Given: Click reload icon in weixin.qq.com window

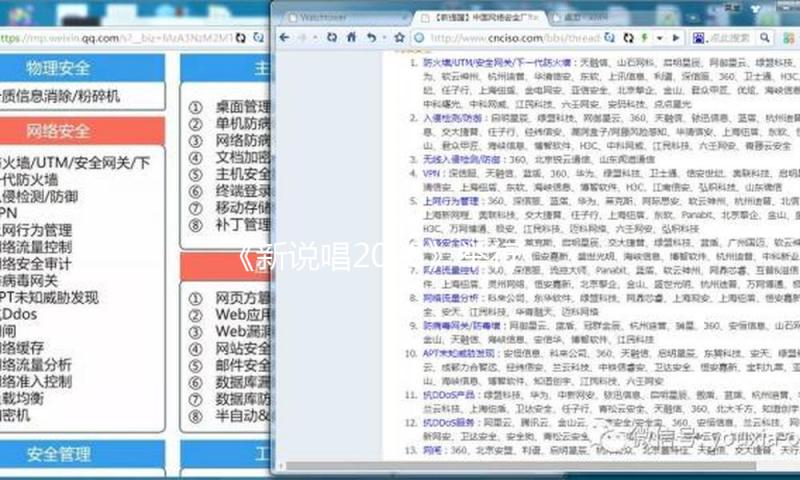Looking at the screenshot, I should pos(240,38).
